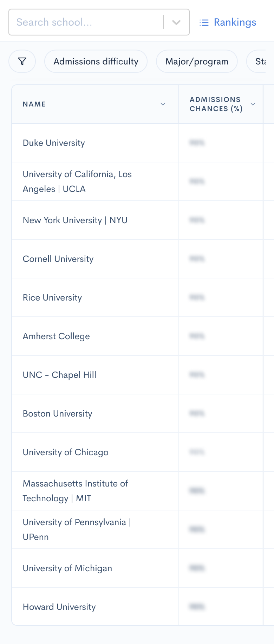Select Duke University row

[x=54, y=143]
